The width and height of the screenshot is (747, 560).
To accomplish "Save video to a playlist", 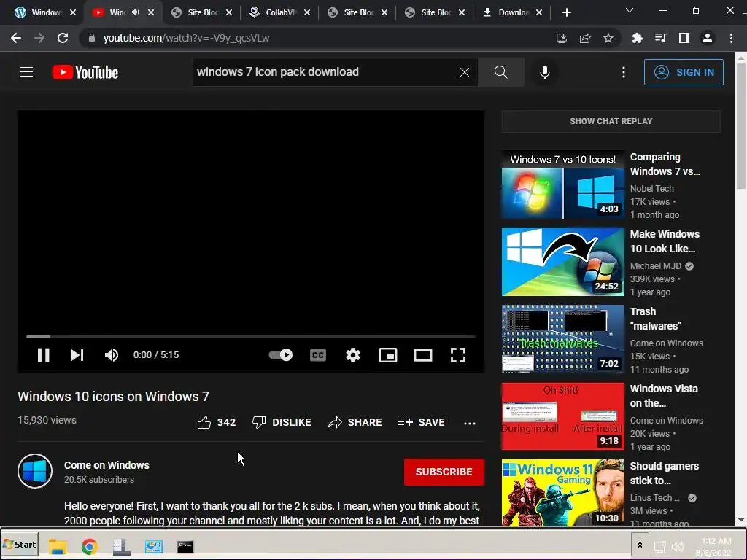I will pyautogui.click(x=422, y=422).
